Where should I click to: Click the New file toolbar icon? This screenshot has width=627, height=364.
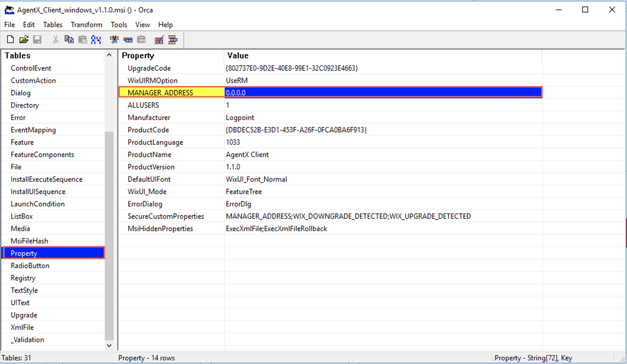coord(10,39)
